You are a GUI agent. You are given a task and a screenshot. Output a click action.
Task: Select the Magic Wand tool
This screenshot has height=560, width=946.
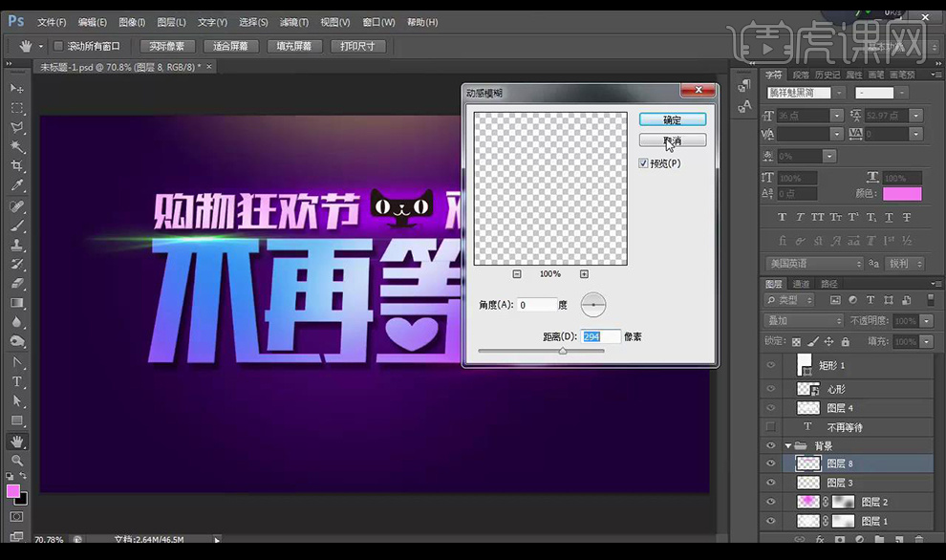(x=17, y=146)
